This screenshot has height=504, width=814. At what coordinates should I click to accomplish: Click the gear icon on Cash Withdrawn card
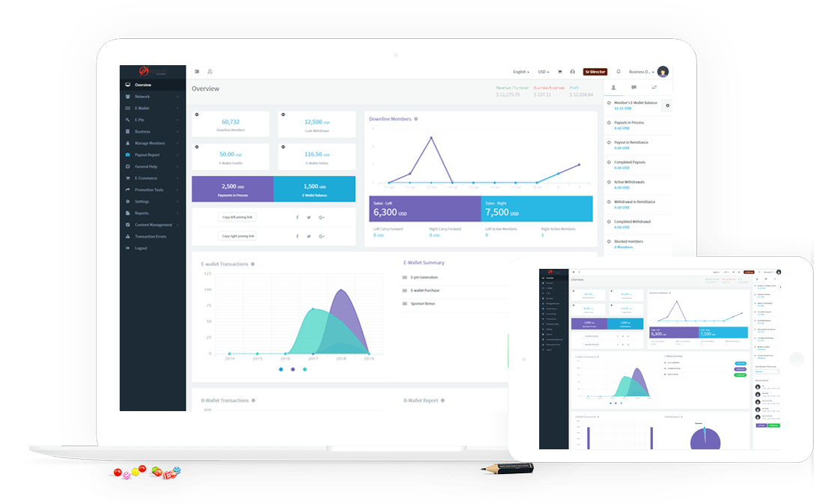283,115
